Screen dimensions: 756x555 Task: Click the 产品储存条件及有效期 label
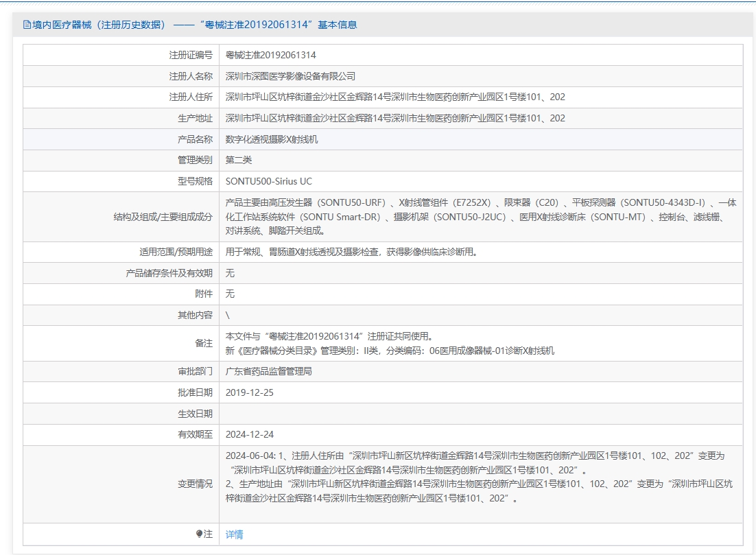pos(169,273)
